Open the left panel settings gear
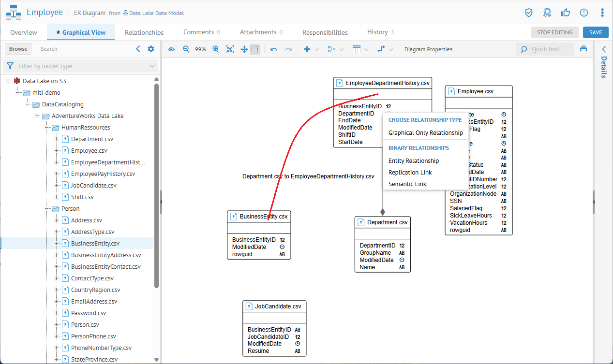 pos(151,49)
